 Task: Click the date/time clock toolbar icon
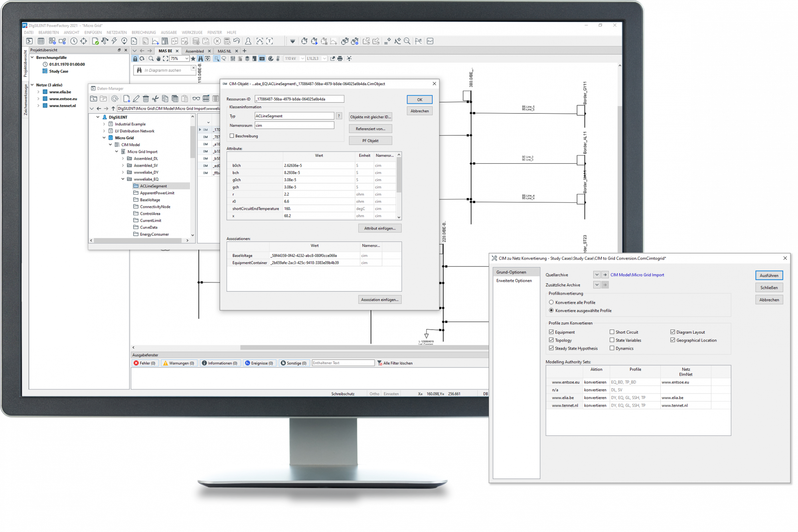[74, 41]
